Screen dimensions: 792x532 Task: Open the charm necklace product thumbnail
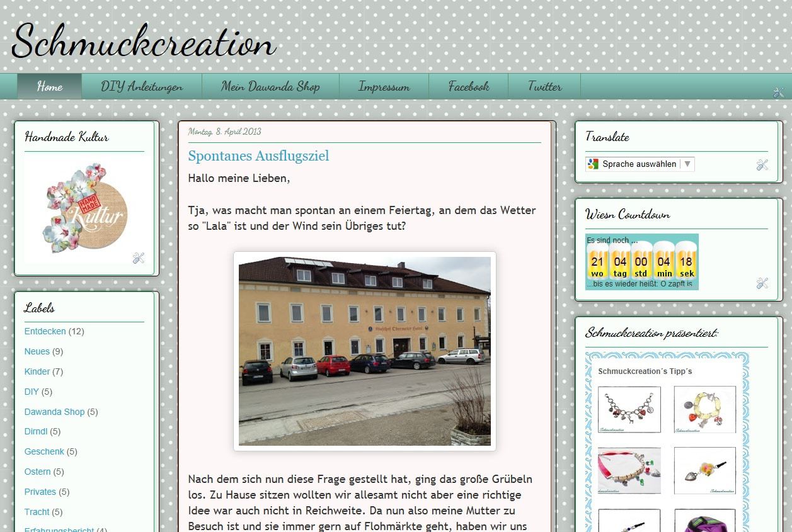tap(629, 409)
